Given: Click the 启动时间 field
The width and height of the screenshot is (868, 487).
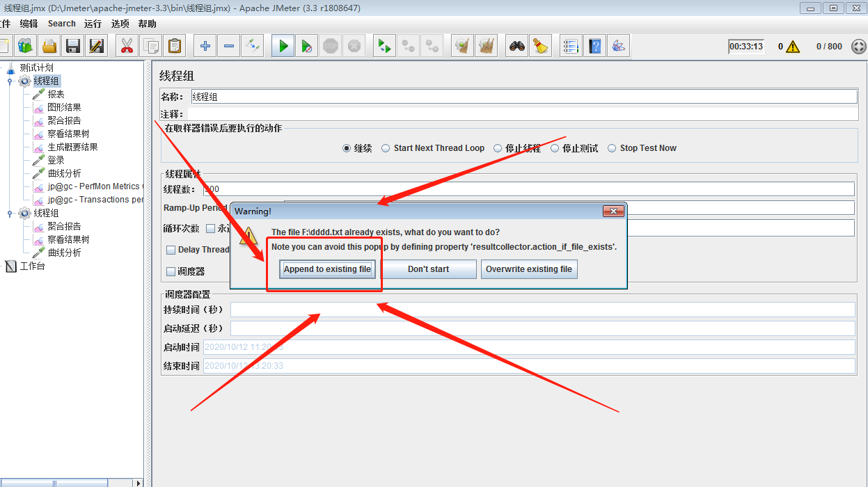Looking at the screenshot, I should pyautogui.click(x=529, y=347).
